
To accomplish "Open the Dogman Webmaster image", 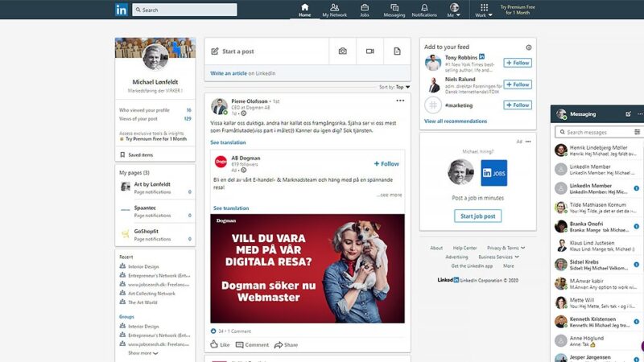I will [308, 269].
